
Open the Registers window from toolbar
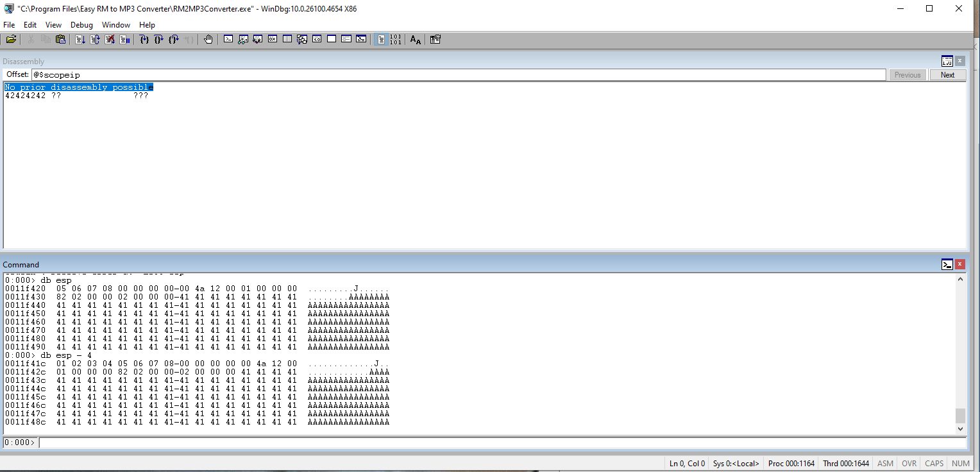(273, 40)
